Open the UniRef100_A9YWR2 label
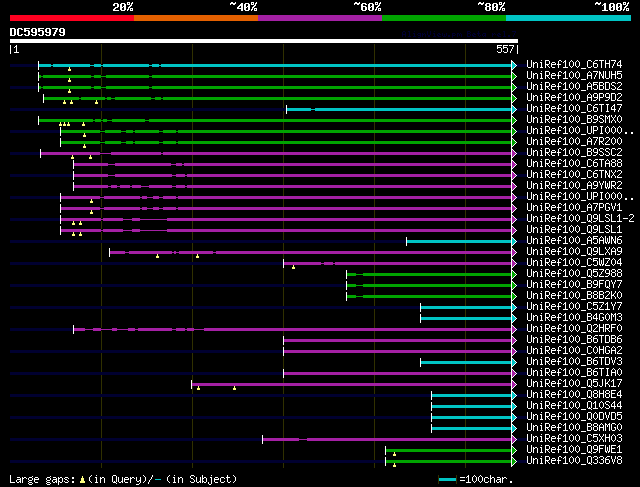Screen dimensions: 640x487 pyautogui.click(x=574, y=186)
